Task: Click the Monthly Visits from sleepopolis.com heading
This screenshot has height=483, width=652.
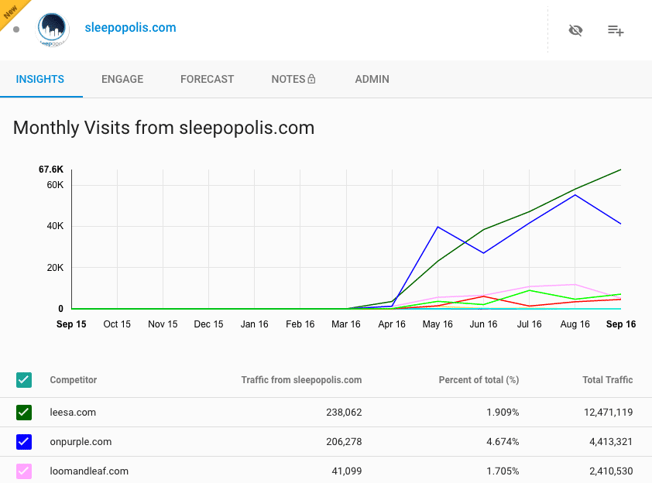Action: tap(164, 128)
